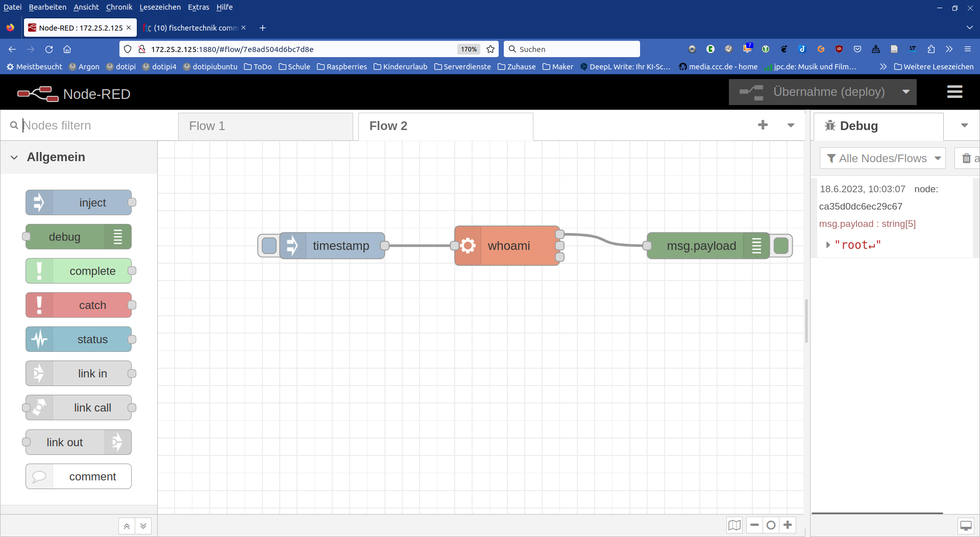Expand the "root" debug message value
The width and height of the screenshot is (980, 537).
click(828, 245)
